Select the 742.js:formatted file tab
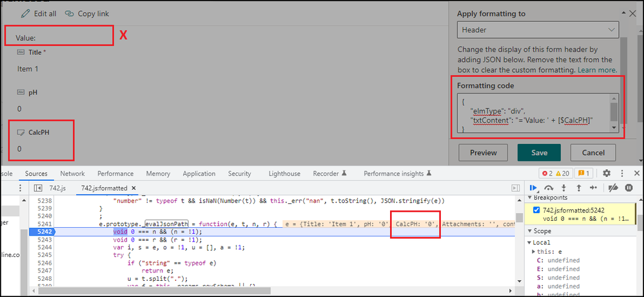Viewport: 644px width, 297px height. tap(104, 188)
